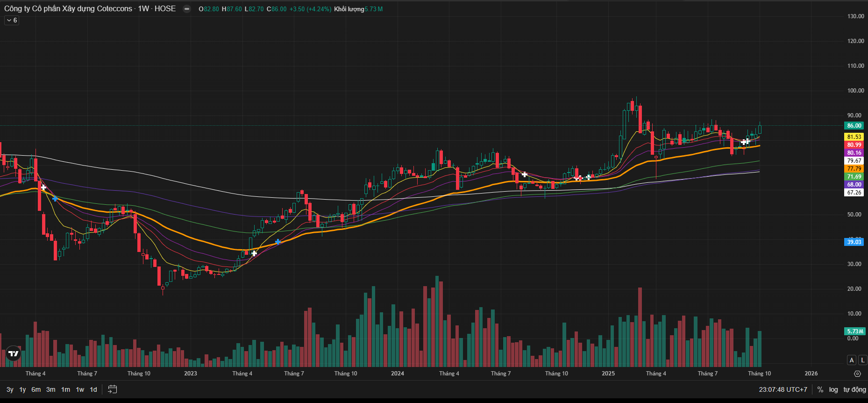Click the high value H87.60
The height and width of the screenshot is (403, 868).
(232, 9)
